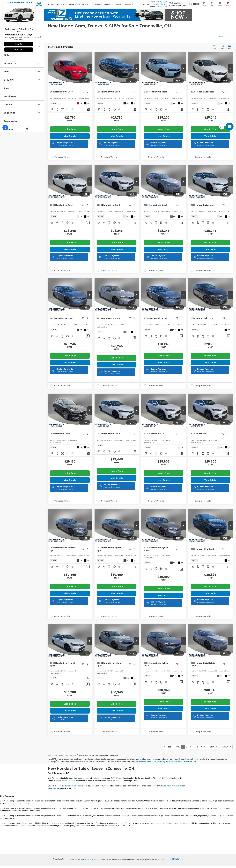Go to page 2 of the results

tap(186, 747)
